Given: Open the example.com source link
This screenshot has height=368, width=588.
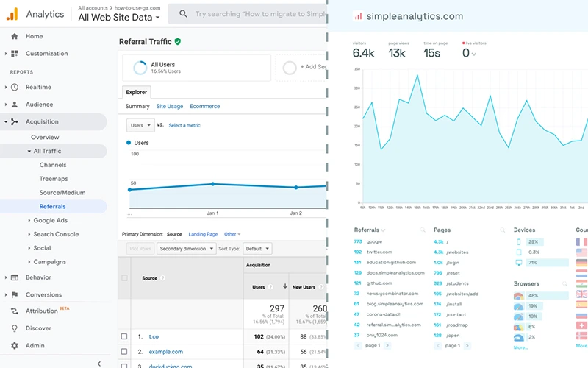Looking at the screenshot, I should pyautogui.click(x=166, y=352).
